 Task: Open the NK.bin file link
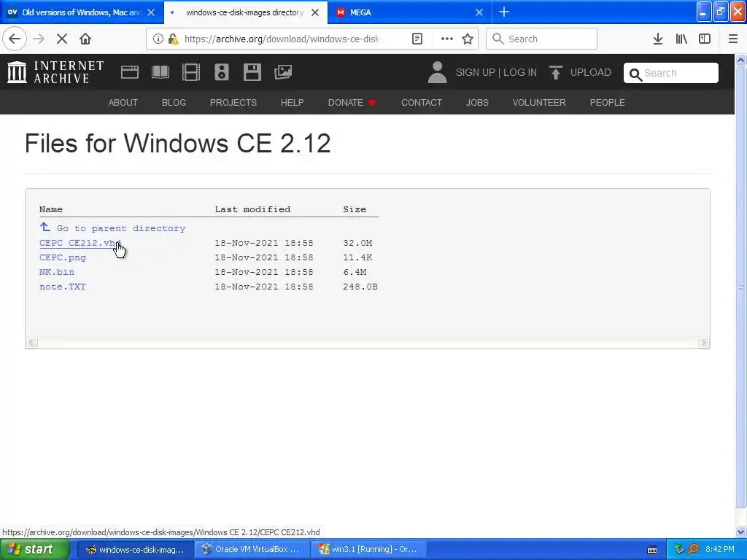(57, 272)
